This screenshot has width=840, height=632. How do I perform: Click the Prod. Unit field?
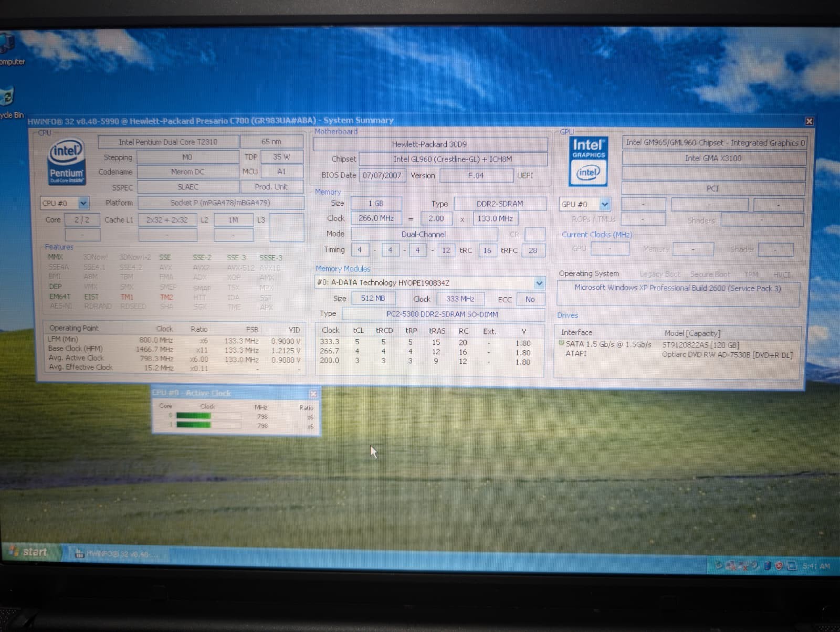271,186
